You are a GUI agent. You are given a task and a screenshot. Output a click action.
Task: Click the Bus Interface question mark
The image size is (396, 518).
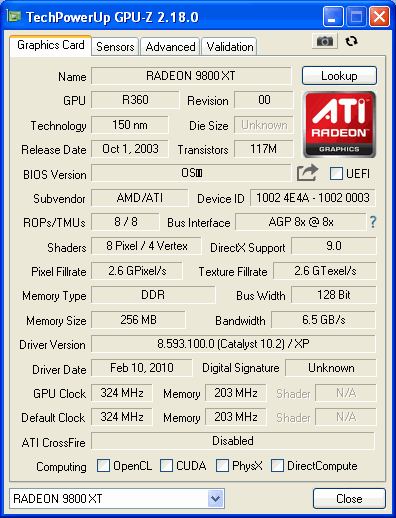373,222
